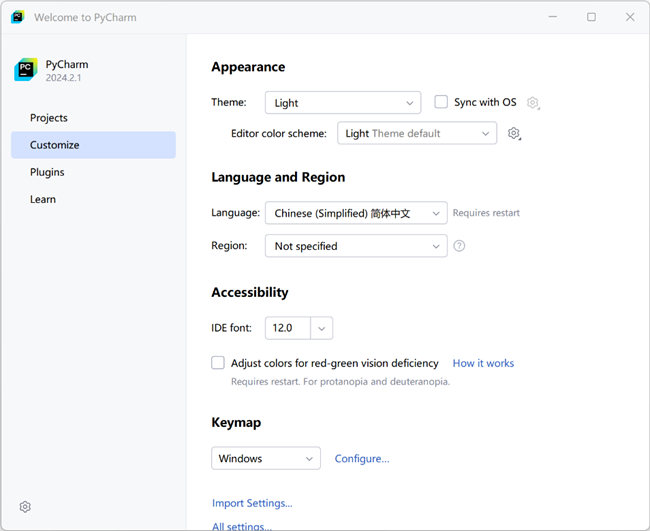Open the Theme dropdown
This screenshot has height=531, width=650.
pos(343,102)
